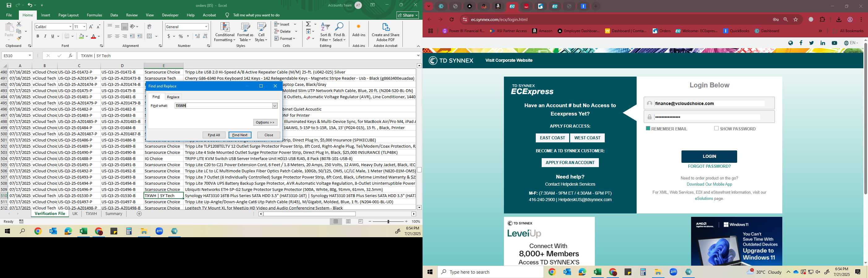Open QuickBooks bookmark
This screenshot has height=278, width=868.
tap(737, 31)
